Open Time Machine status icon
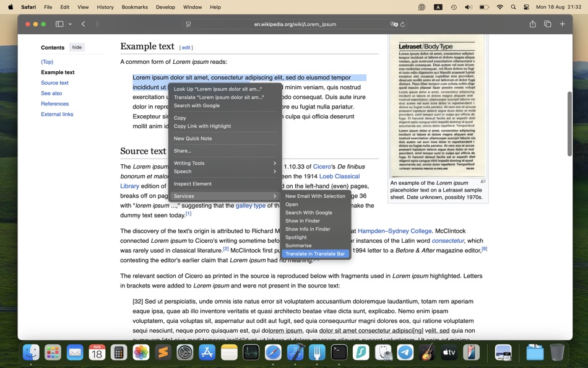The image size is (588, 368). (454, 7)
